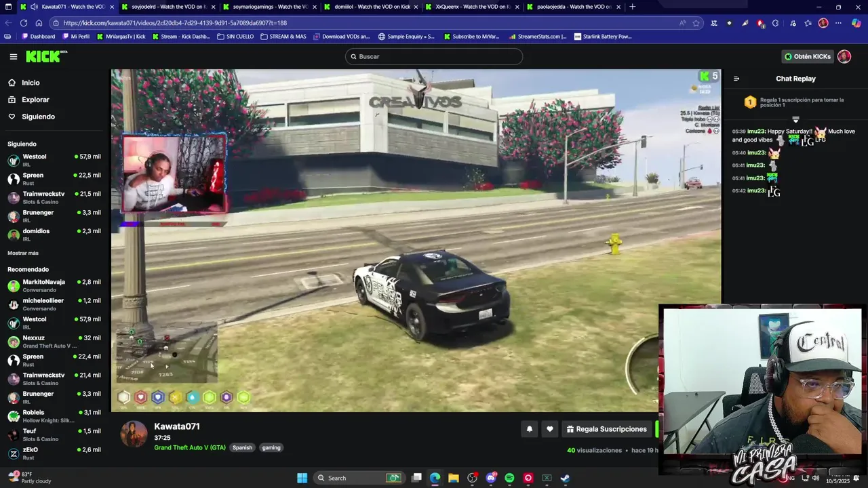Click the address bar URL
This screenshot has height=488, width=868.
[175, 22]
